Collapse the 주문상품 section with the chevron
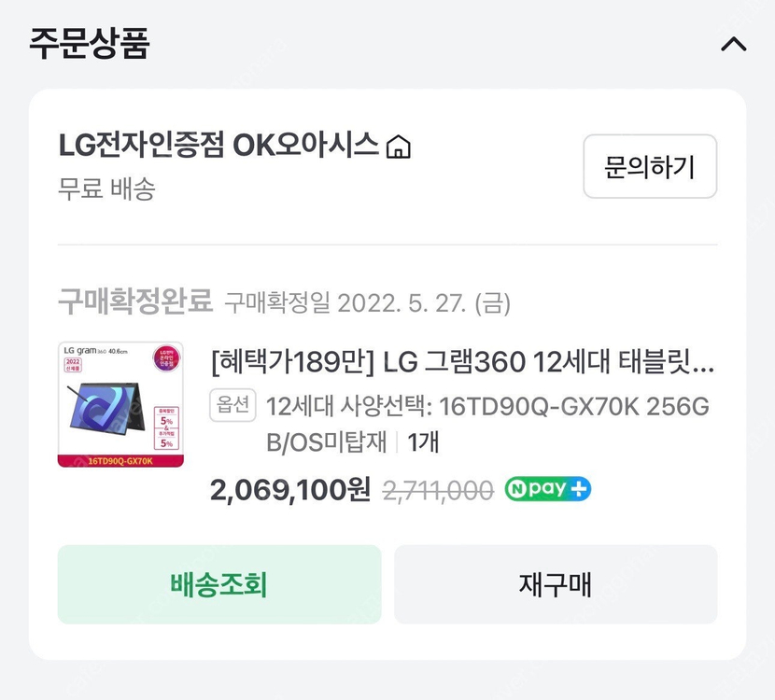The height and width of the screenshot is (700, 775). point(732,43)
